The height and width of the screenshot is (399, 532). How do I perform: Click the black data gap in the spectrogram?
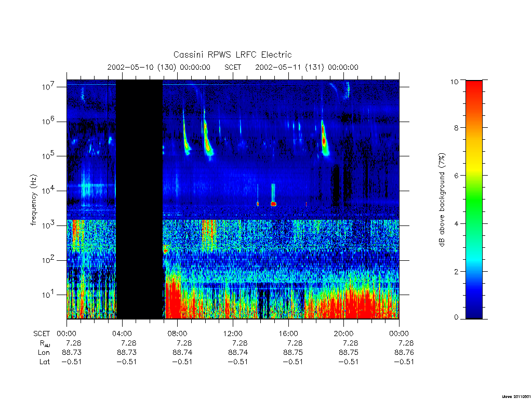(139, 199)
